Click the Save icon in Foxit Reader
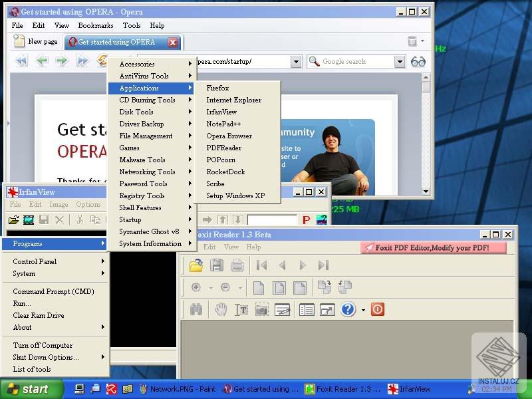 pos(216,265)
